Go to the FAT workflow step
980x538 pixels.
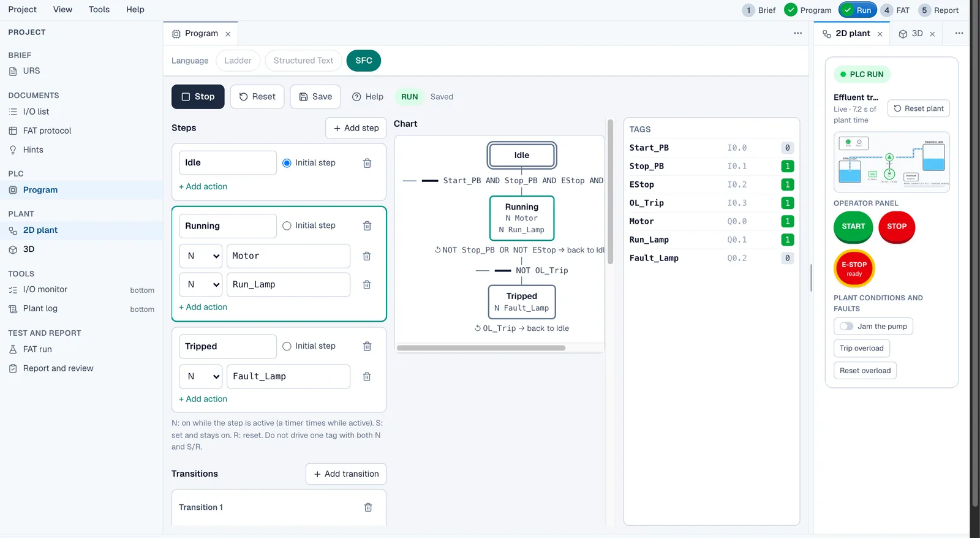click(896, 10)
